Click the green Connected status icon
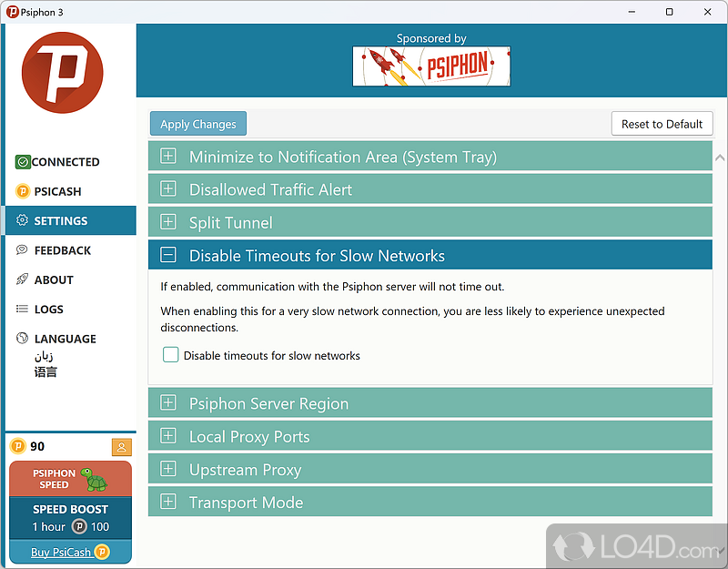Screen dimensions: 728x569 coord(23,162)
